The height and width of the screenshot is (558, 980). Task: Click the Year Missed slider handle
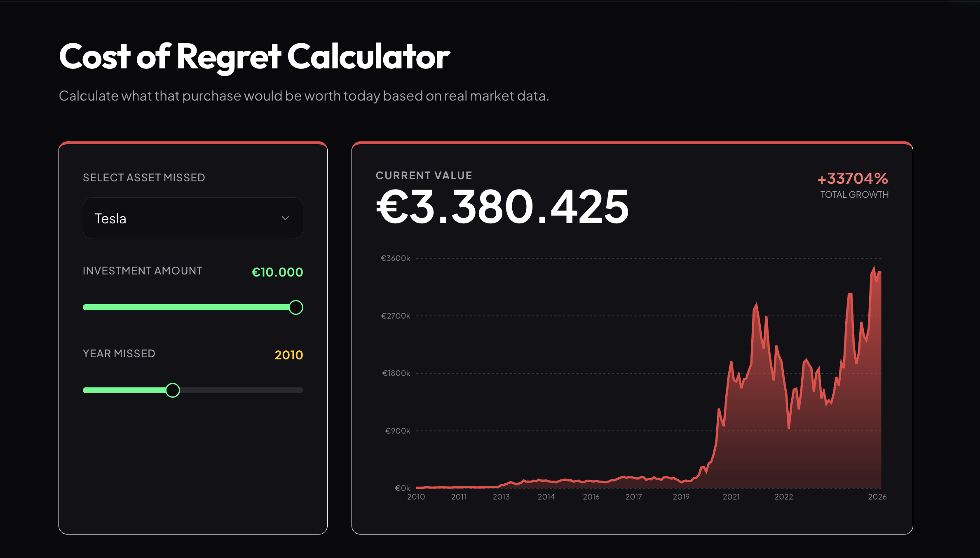(173, 390)
